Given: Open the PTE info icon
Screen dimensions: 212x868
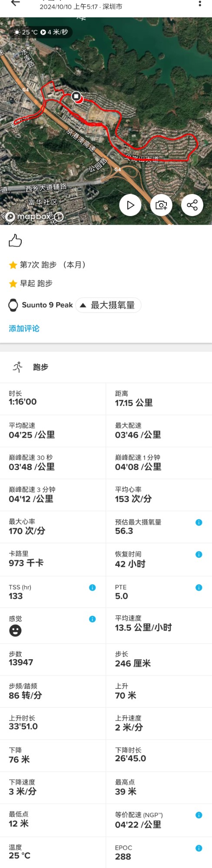Looking at the screenshot, I should [x=199, y=588].
